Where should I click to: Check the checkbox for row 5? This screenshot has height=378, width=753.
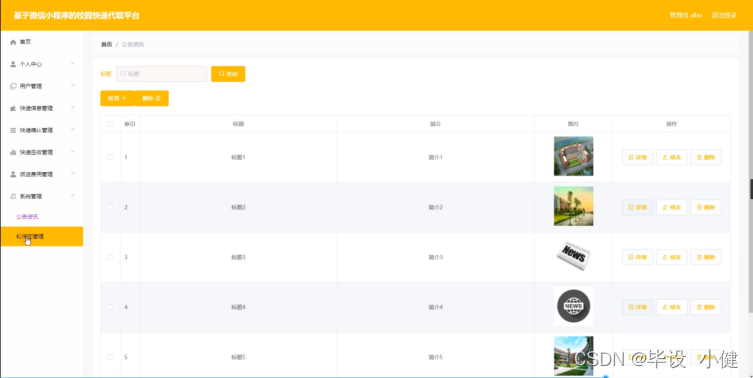pyautogui.click(x=110, y=357)
